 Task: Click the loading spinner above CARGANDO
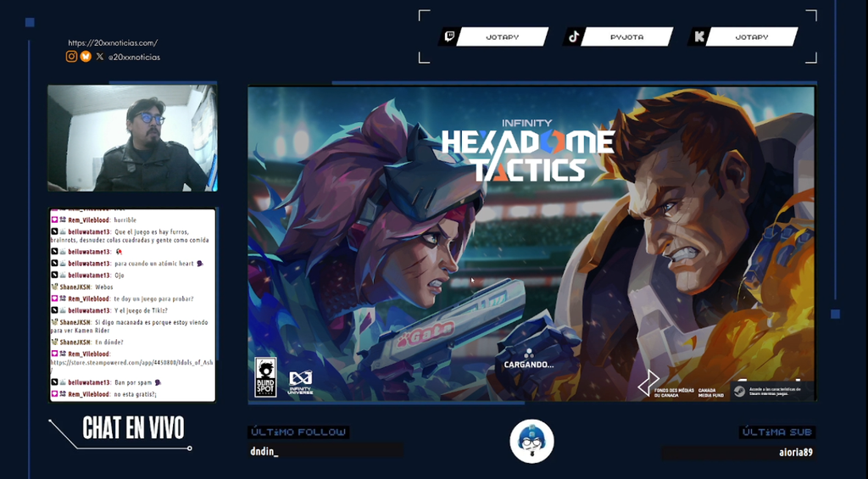tap(529, 354)
